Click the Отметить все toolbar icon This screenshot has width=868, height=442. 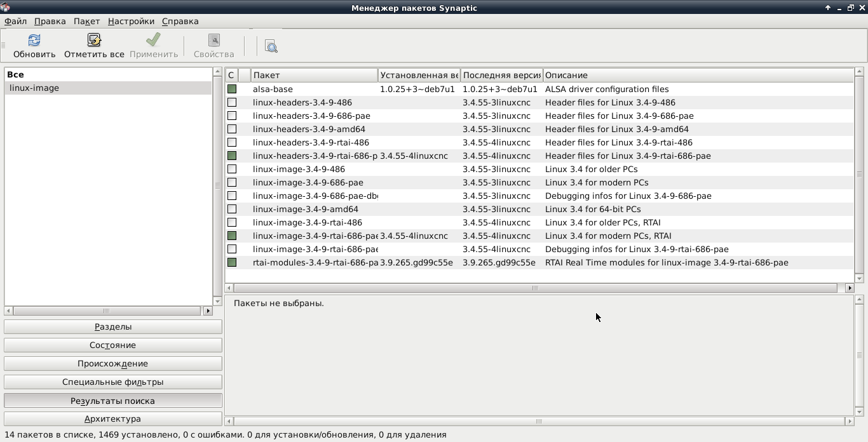pyautogui.click(x=94, y=40)
